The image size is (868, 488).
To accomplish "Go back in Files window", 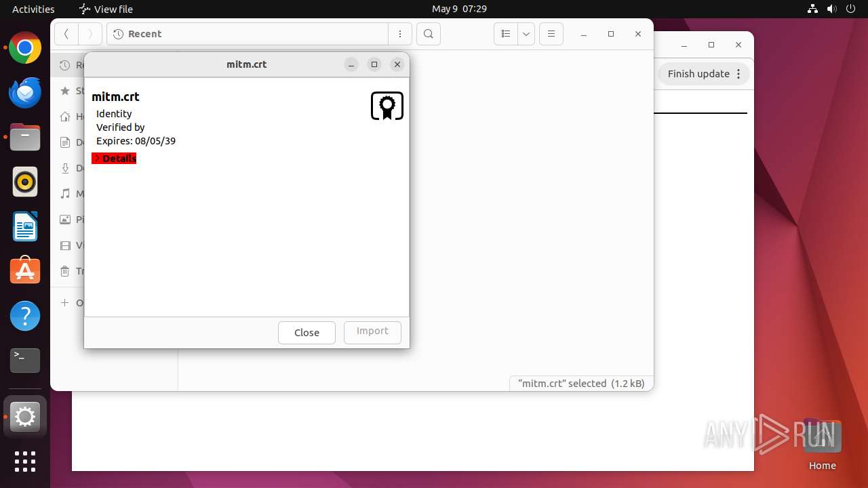I will coord(66,34).
